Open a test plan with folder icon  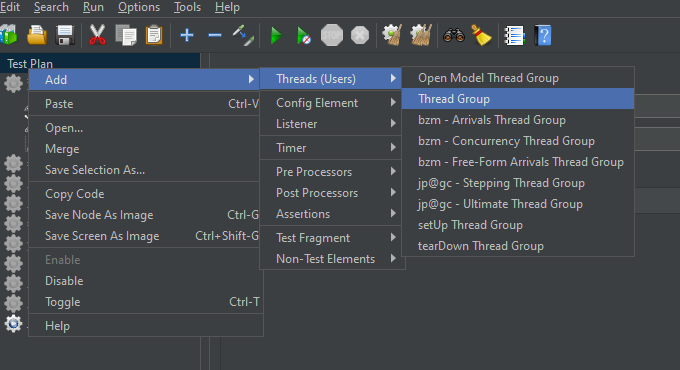37,35
